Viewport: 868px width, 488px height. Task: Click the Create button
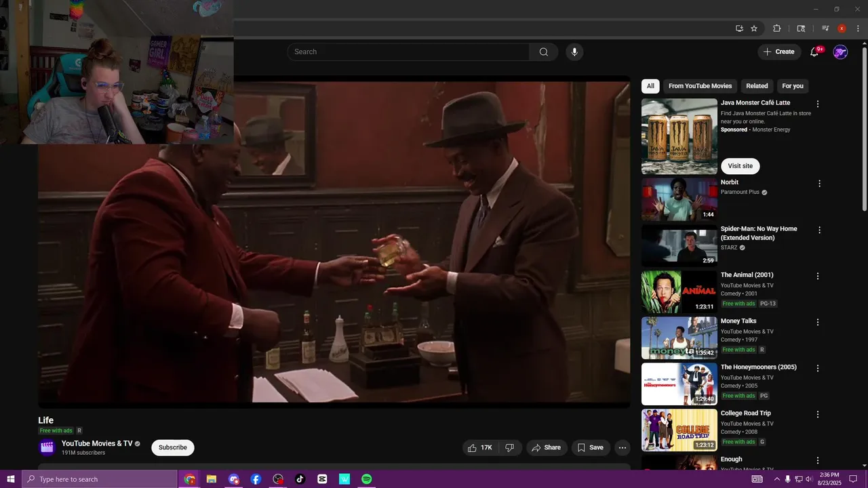tap(778, 52)
